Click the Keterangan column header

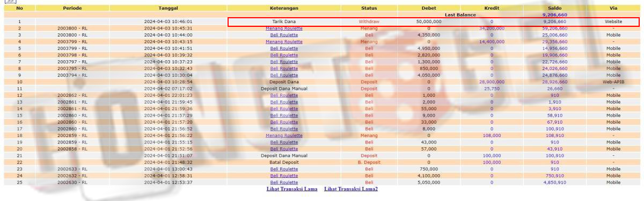coord(284,8)
